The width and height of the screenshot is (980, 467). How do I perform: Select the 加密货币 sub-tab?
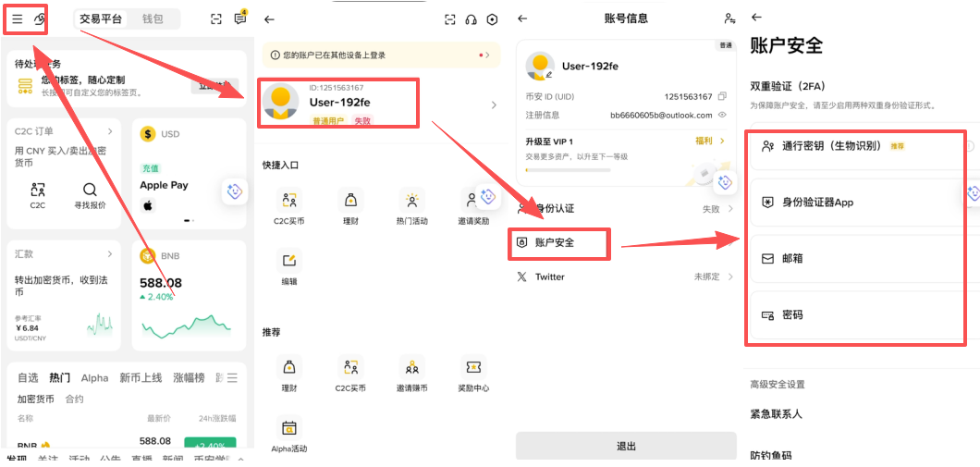[36, 399]
